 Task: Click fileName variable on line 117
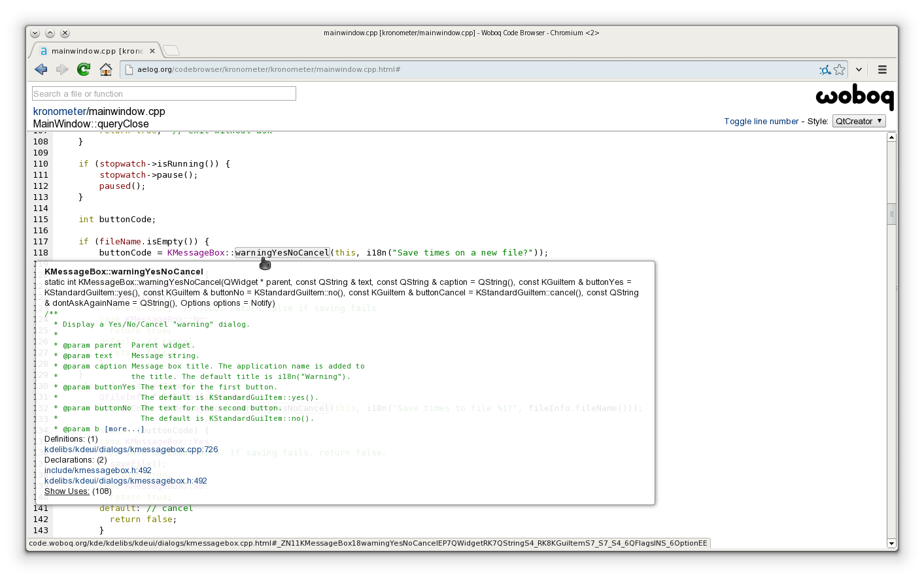(120, 242)
